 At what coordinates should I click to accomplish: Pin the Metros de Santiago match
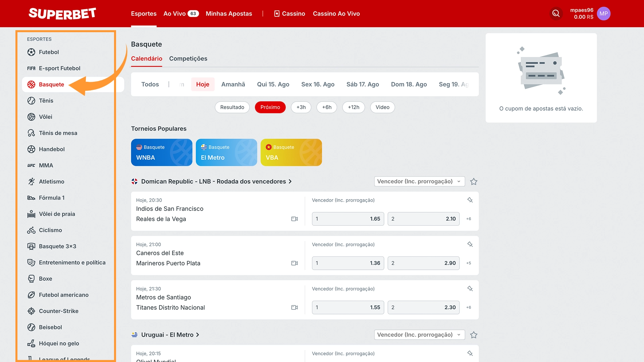470,289
